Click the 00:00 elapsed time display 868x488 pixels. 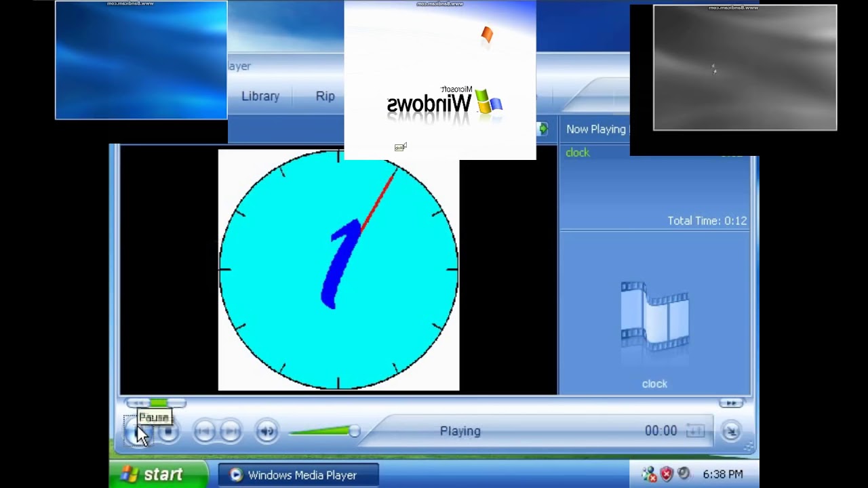point(661,431)
